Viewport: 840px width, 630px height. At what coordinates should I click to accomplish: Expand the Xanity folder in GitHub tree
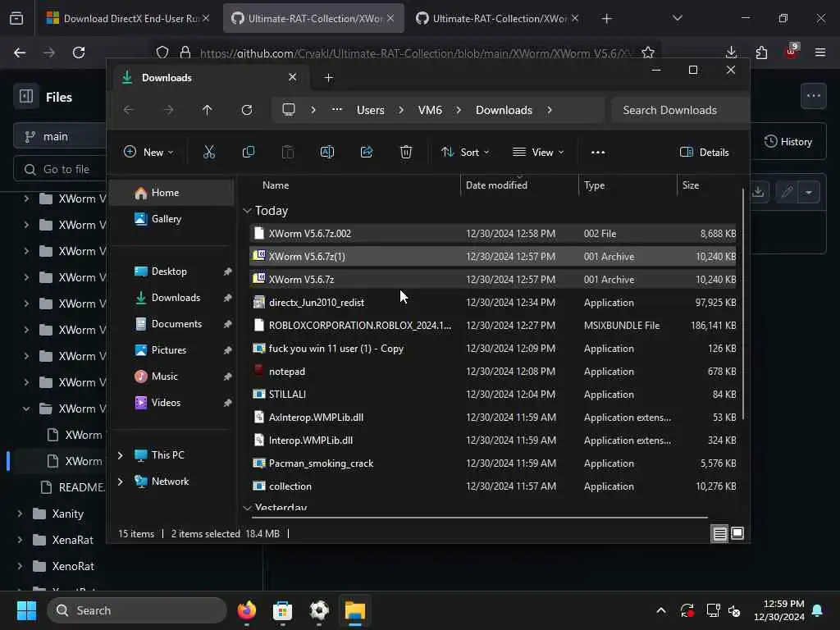[x=20, y=514]
